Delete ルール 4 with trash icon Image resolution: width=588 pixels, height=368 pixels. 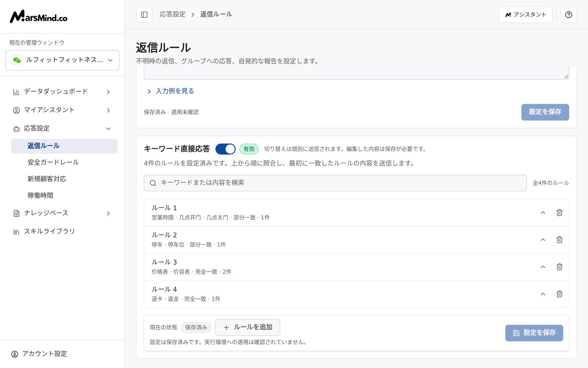coord(559,294)
